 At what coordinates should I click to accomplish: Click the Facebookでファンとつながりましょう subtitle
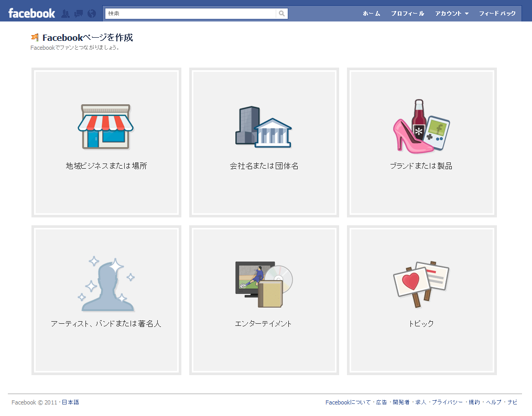tap(75, 48)
